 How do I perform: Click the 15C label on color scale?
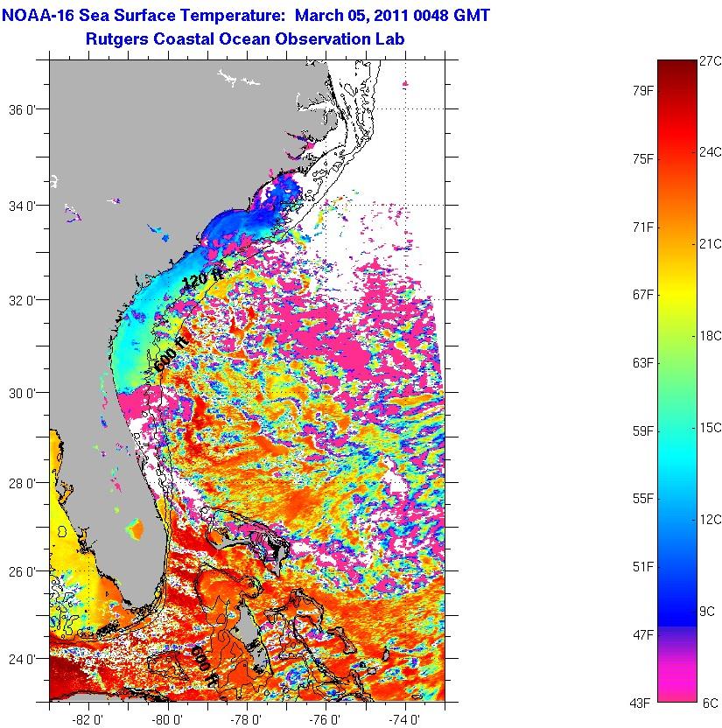point(711,428)
